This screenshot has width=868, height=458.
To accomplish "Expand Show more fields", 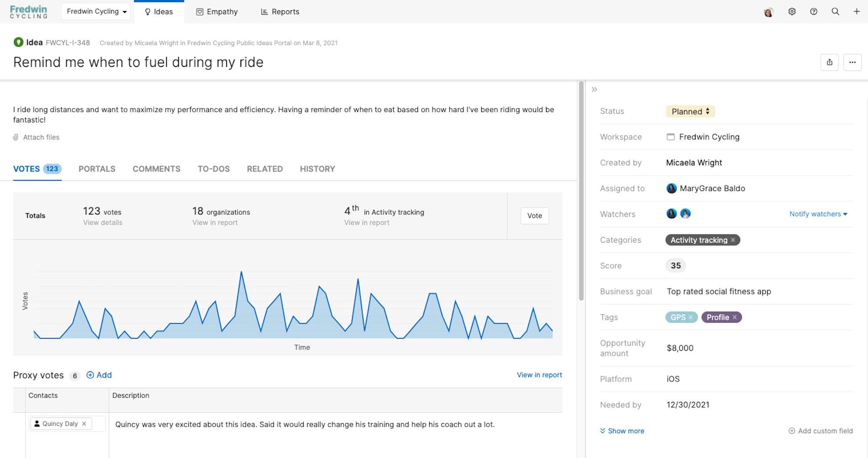I will [x=622, y=431].
